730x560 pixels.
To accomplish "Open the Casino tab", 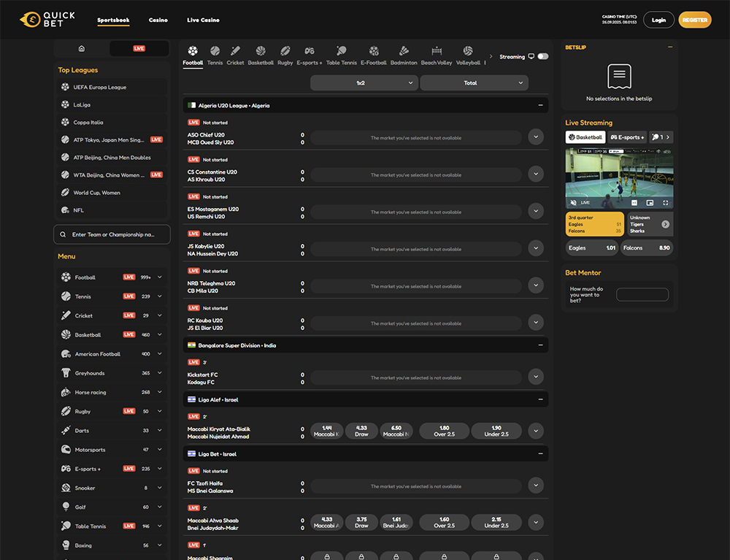I will (158, 20).
